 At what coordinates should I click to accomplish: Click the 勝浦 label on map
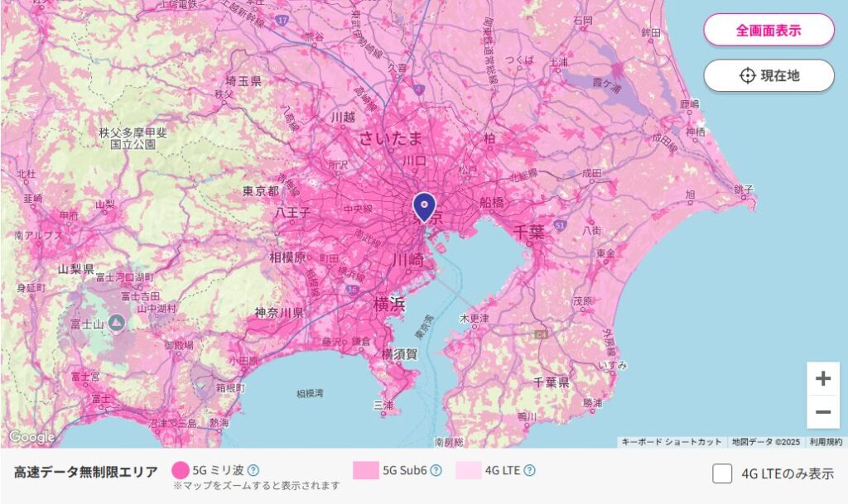coord(592,403)
